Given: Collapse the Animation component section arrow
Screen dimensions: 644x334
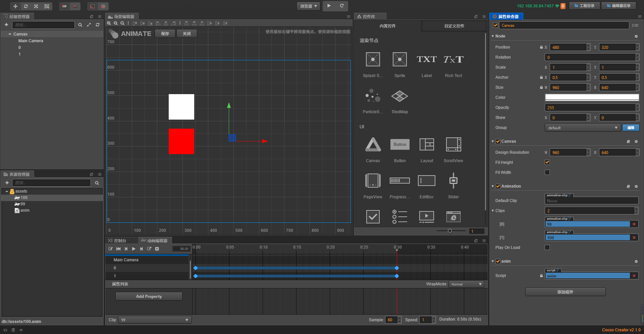Looking at the screenshot, I should [x=493, y=186].
